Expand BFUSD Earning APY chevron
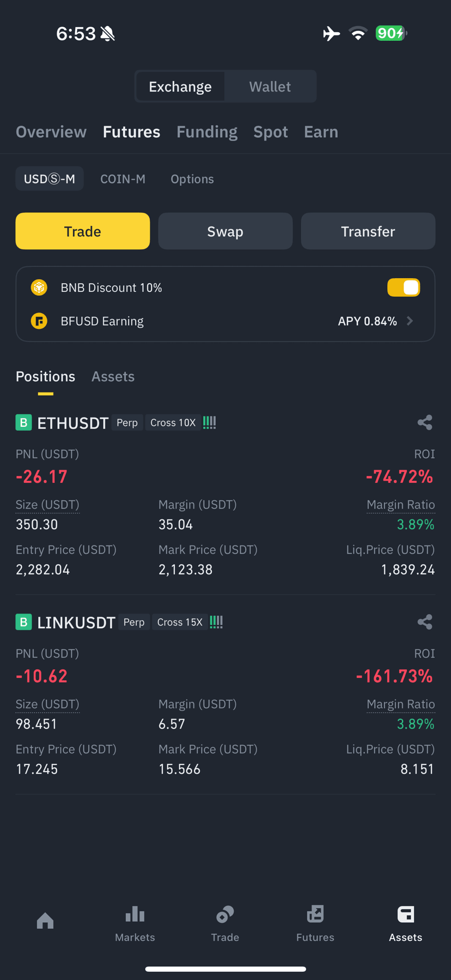Image resolution: width=451 pixels, height=980 pixels. coord(410,321)
